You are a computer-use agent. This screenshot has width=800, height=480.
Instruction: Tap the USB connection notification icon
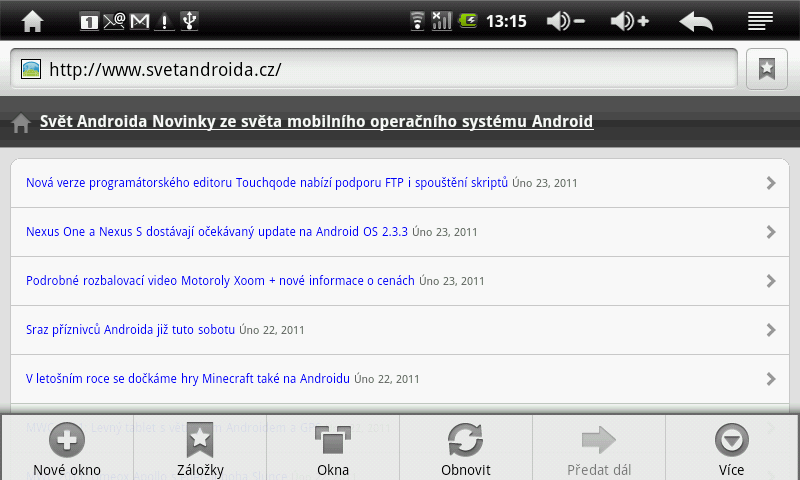[x=189, y=21]
